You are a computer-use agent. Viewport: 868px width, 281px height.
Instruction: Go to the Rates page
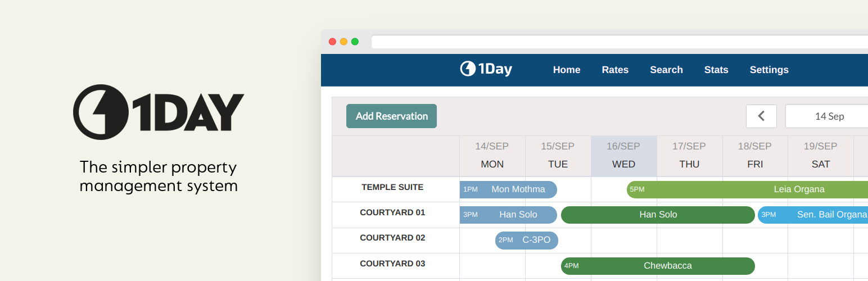[615, 70]
